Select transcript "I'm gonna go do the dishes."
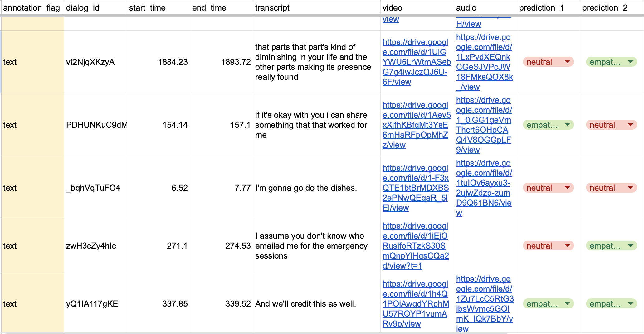Screen dimensions: 644x334 tap(317, 188)
